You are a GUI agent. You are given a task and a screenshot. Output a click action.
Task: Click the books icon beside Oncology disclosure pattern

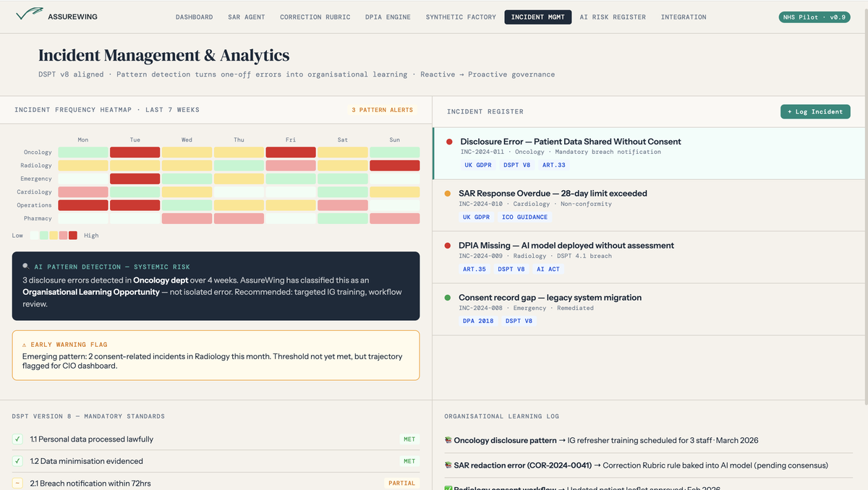[448, 440]
